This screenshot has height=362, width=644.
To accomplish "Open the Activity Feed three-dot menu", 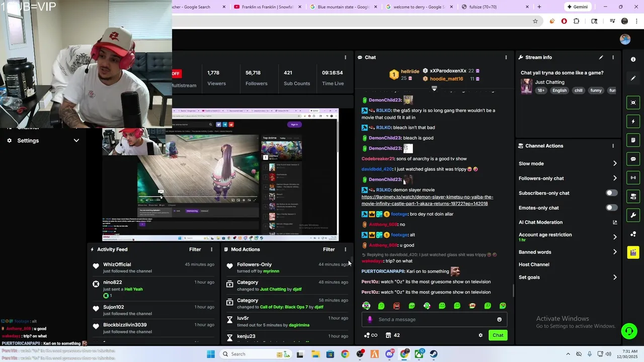I will pyautogui.click(x=211, y=249).
